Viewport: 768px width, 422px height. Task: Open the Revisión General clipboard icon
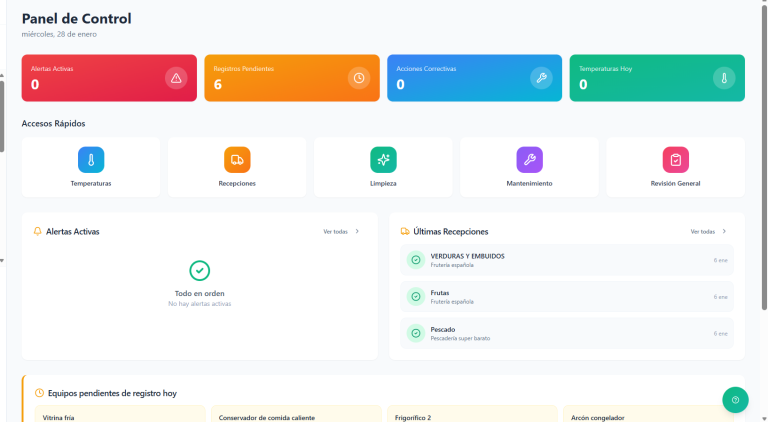675,159
